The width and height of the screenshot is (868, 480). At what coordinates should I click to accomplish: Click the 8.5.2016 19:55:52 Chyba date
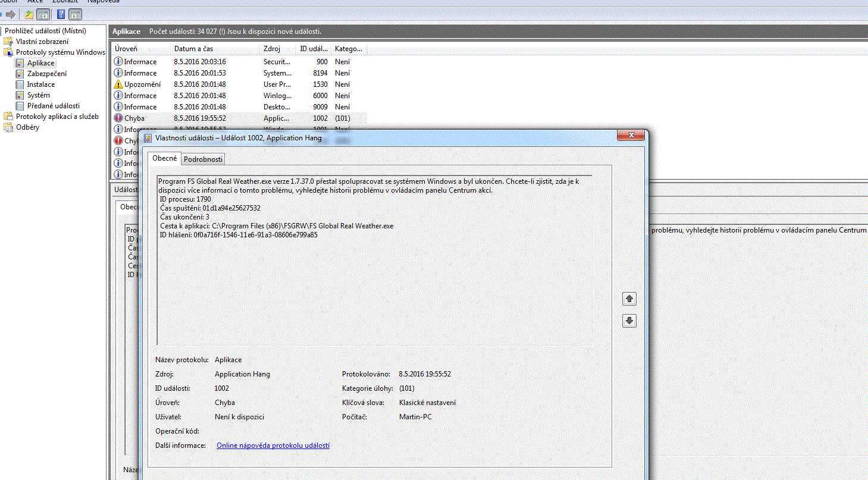pyautogui.click(x=200, y=118)
